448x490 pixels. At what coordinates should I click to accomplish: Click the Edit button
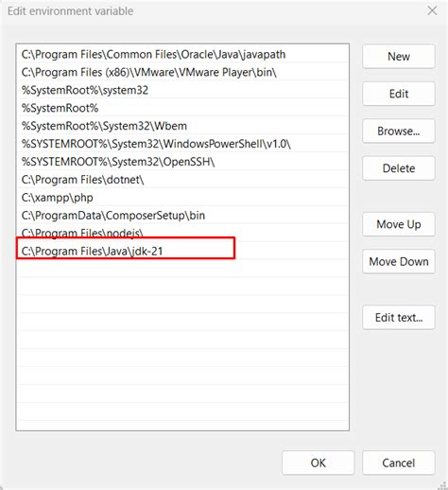tap(399, 94)
